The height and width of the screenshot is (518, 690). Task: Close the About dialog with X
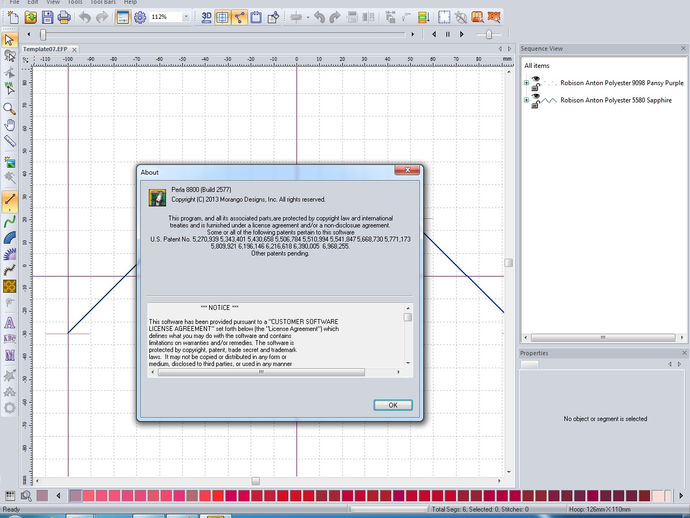click(407, 170)
